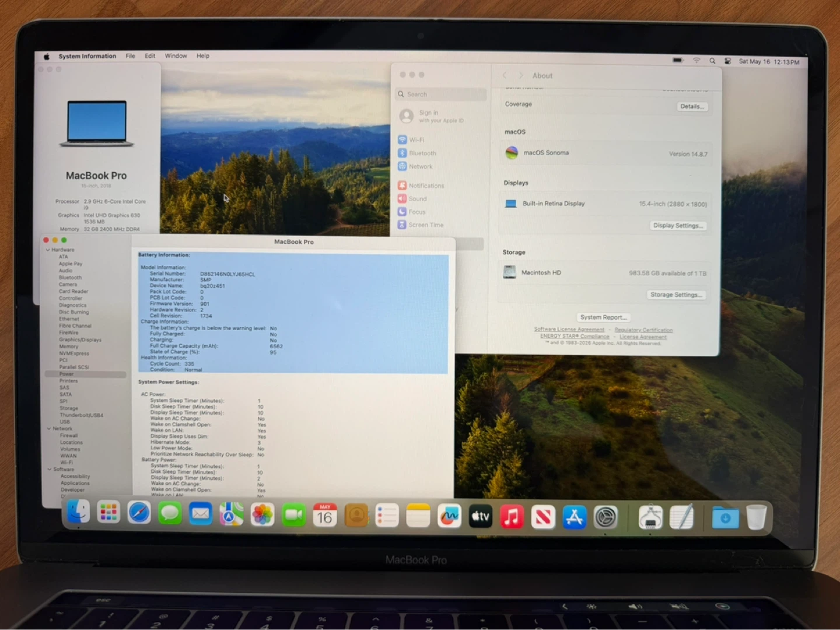840x630 pixels.
Task: Open App Store from the Dock
Action: pyautogui.click(x=575, y=517)
